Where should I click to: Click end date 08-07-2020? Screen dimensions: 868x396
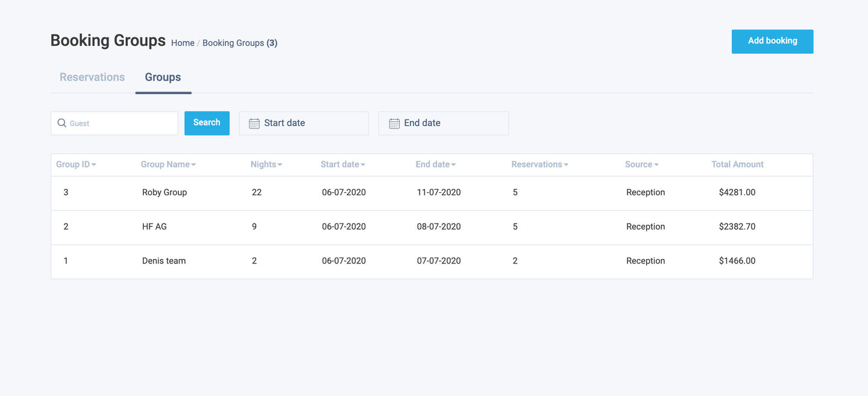tap(439, 227)
